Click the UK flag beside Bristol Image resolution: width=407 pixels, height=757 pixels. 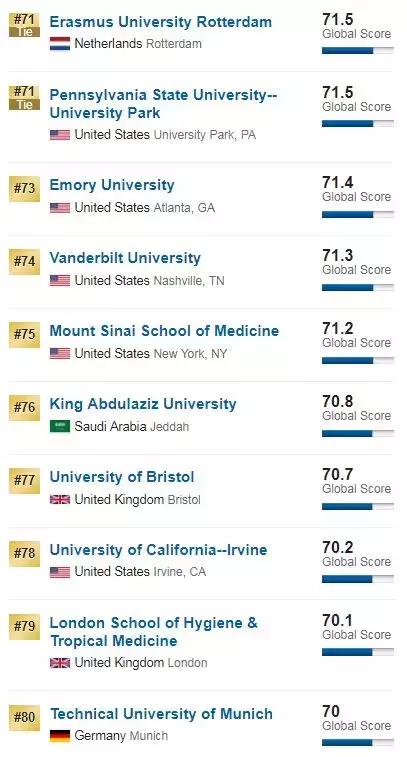(60, 499)
